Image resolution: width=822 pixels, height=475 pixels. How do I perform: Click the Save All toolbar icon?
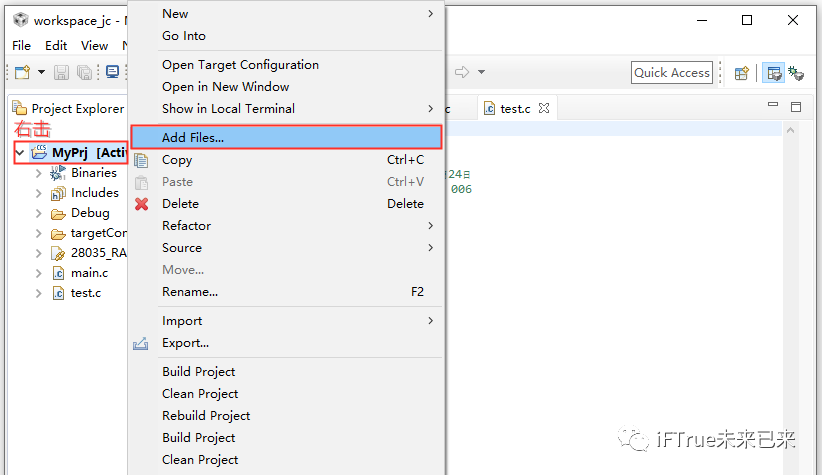[85, 72]
